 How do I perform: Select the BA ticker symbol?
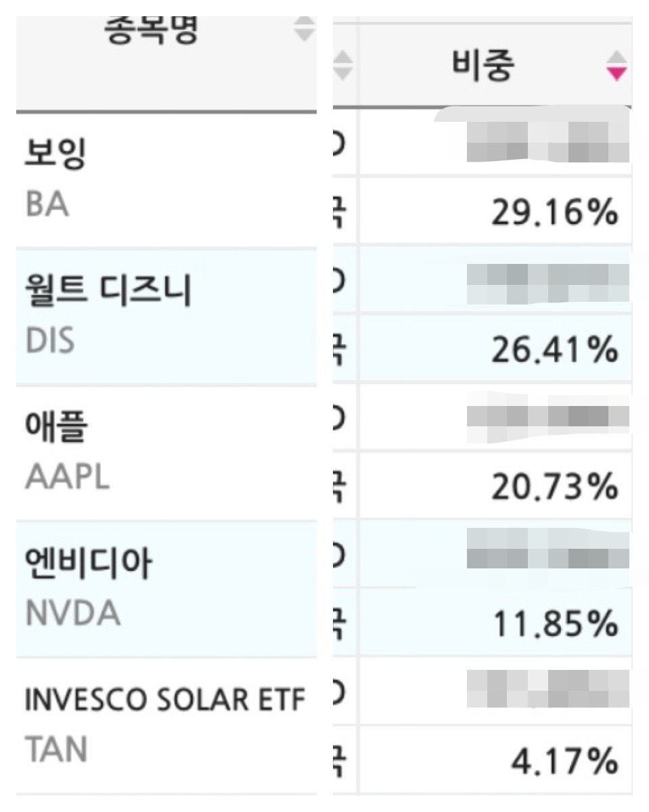click(47, 203)
